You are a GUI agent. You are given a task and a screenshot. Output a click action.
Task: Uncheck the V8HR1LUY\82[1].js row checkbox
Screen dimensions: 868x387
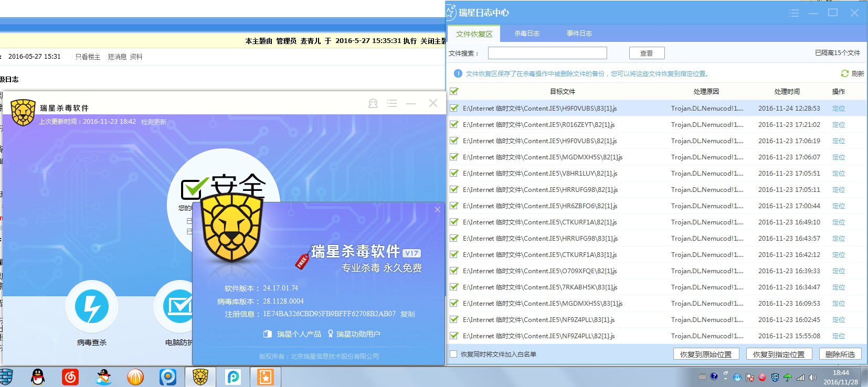(x=454, y=173)
